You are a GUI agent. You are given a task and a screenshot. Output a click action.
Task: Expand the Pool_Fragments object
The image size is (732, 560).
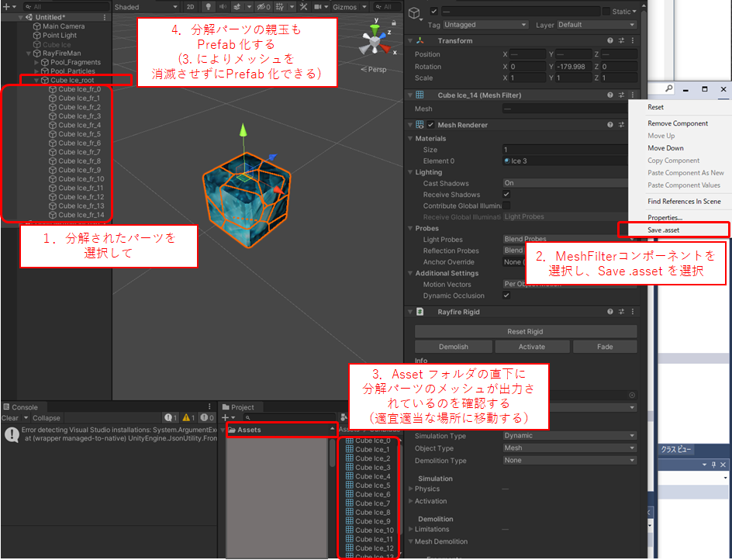click(x=37, y=62)
